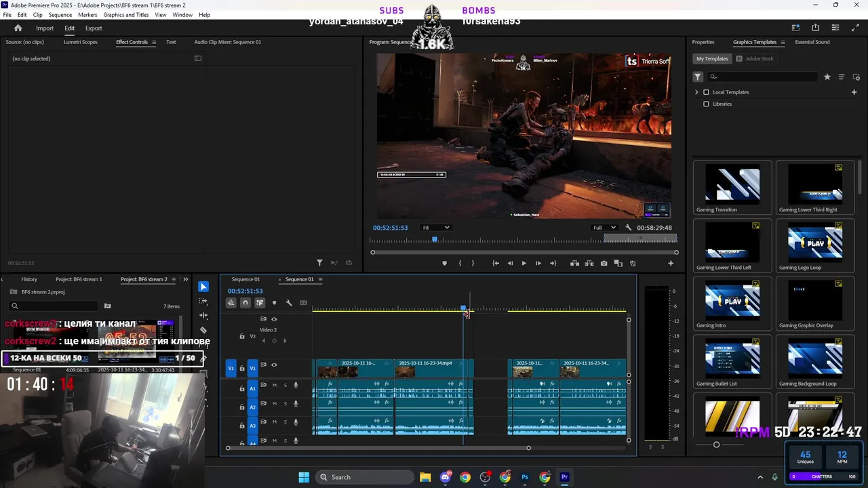Switch to the Export workspace
The height and width of the screenshot is (488, 868).
[x=94, y=28]
